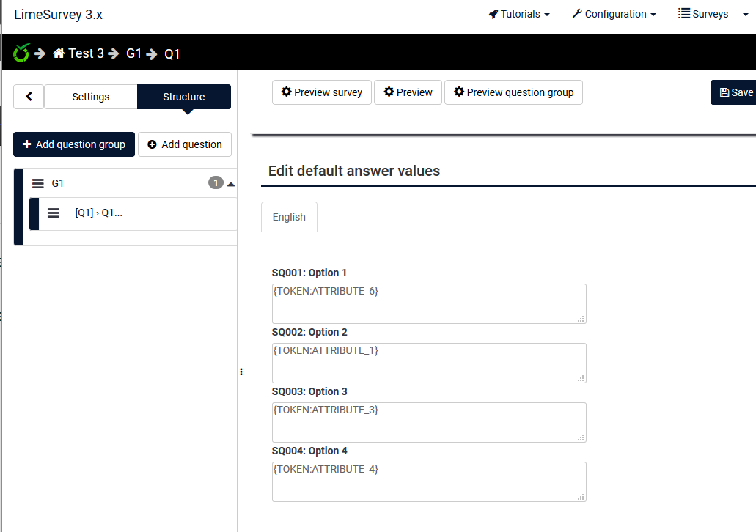
Task: Select the G1 group in tree
Action: tap(57, 183)
